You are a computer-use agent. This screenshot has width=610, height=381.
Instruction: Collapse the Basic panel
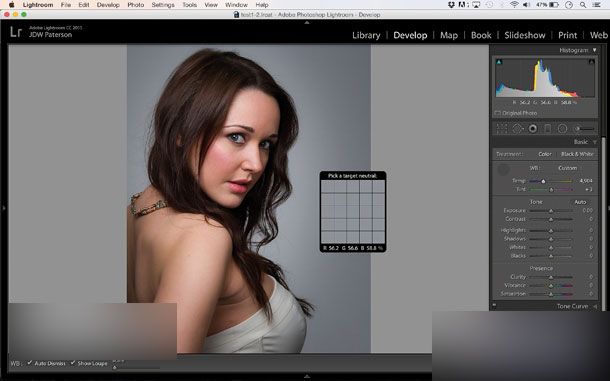[594, 142]
